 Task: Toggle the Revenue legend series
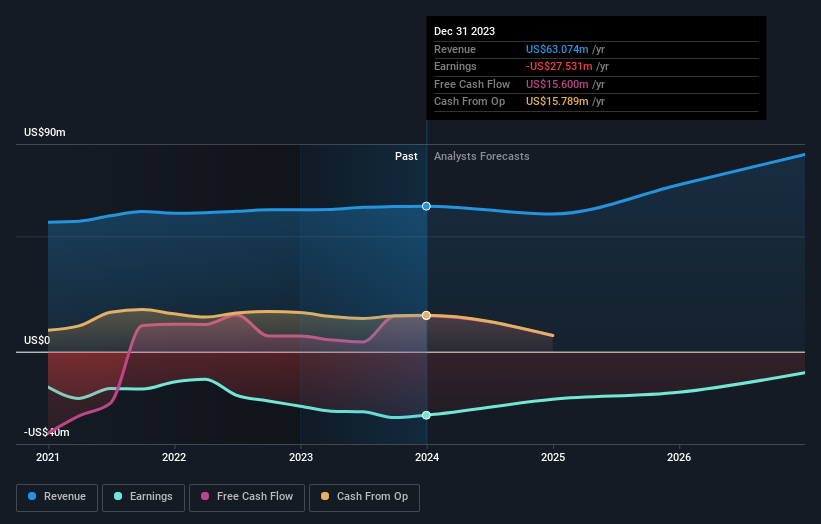click(x=57, y=497)
